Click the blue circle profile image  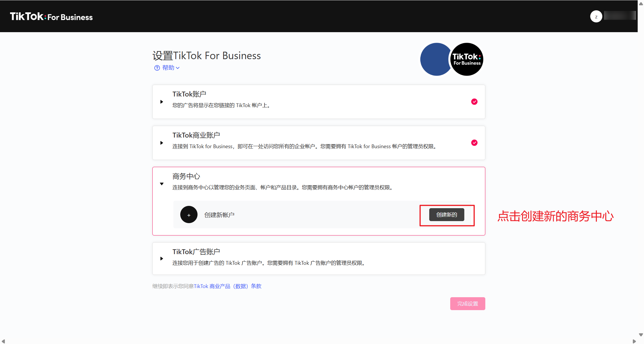pyautogui.click(x=435, y=59)
